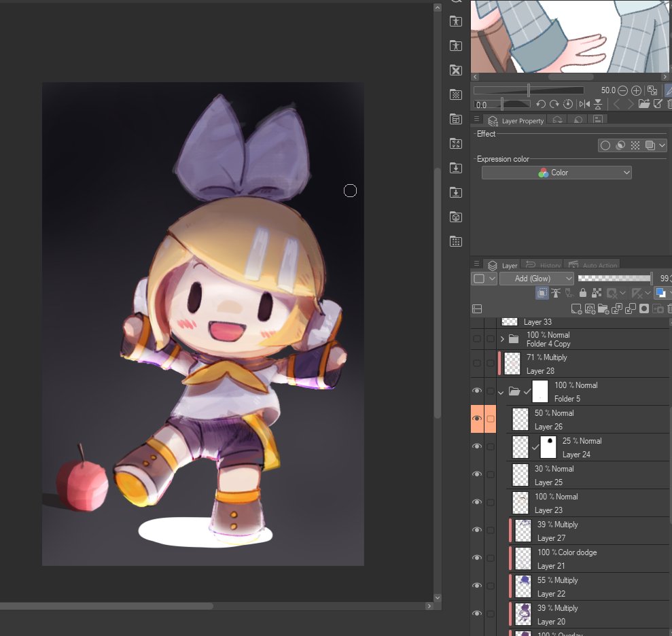Set layer as reference layer (lighthouse icon)

556,293
